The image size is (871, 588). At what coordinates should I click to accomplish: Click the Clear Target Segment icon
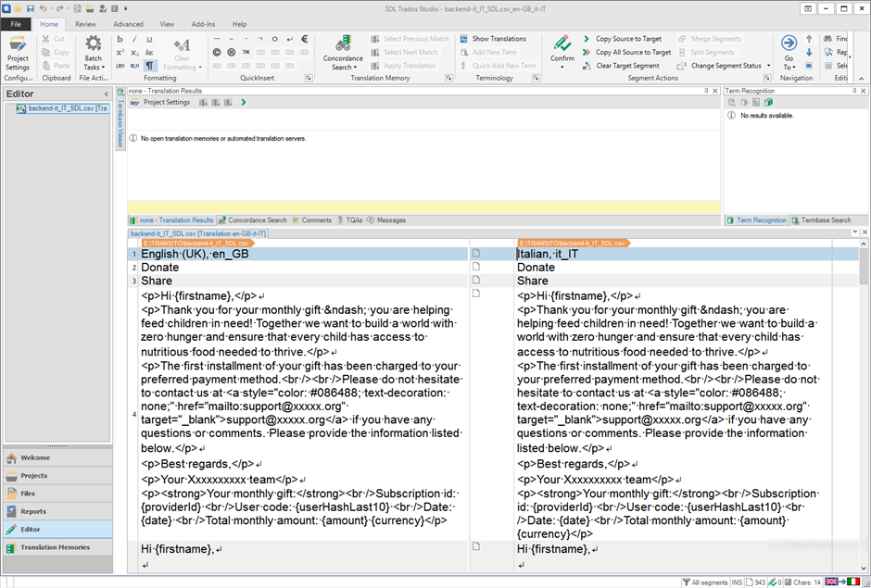click(x=587, y=66)
